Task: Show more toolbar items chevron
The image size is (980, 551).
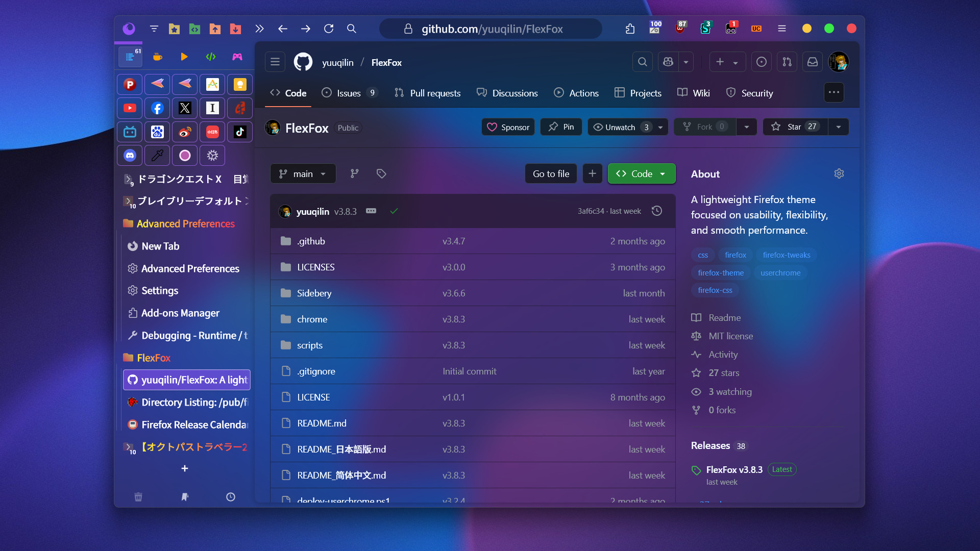Action: point(260,29)
